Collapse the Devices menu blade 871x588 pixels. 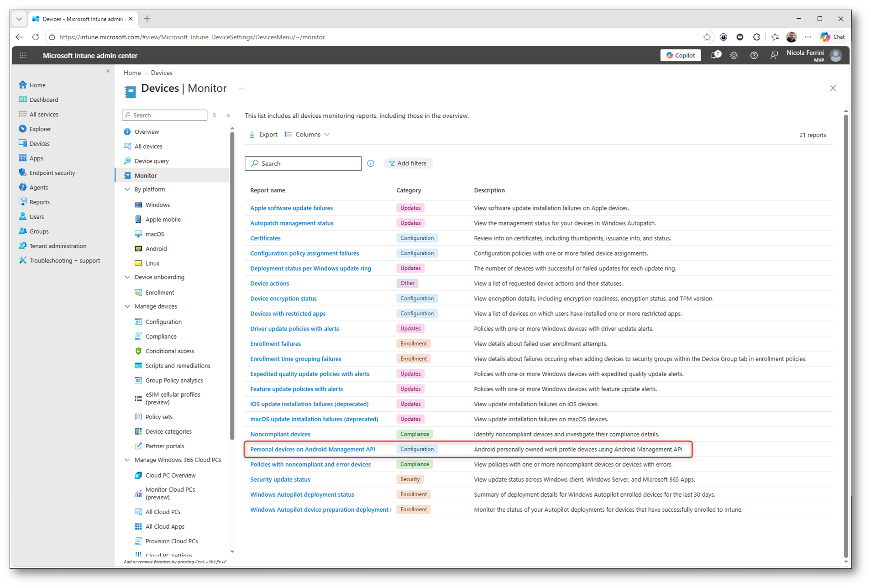tap(228, 115)
